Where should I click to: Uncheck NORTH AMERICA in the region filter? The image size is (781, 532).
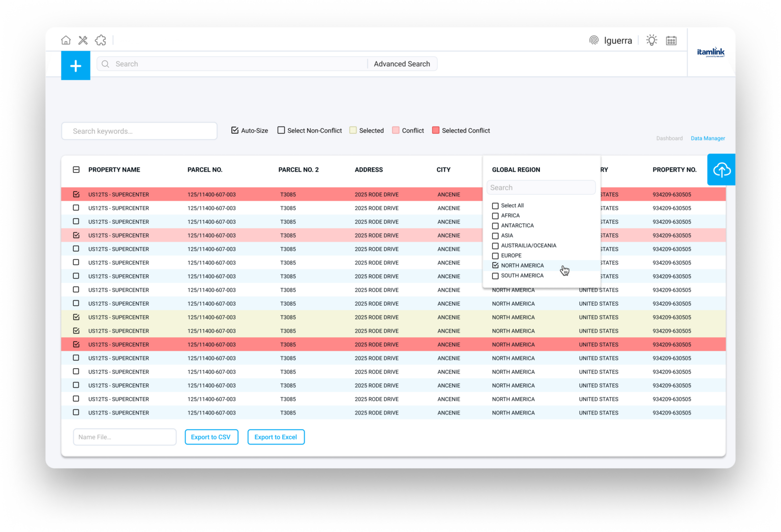[x=495, y=265]
